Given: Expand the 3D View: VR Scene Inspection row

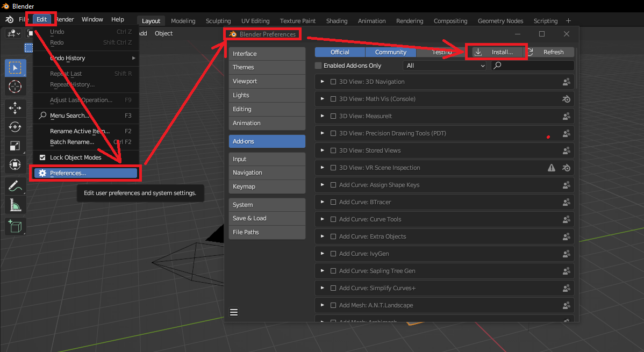Looking at the screenshot, I should pos(323,168).
